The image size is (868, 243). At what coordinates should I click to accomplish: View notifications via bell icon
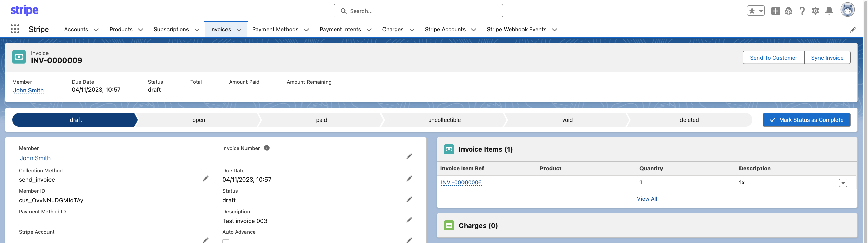point(829,11)
